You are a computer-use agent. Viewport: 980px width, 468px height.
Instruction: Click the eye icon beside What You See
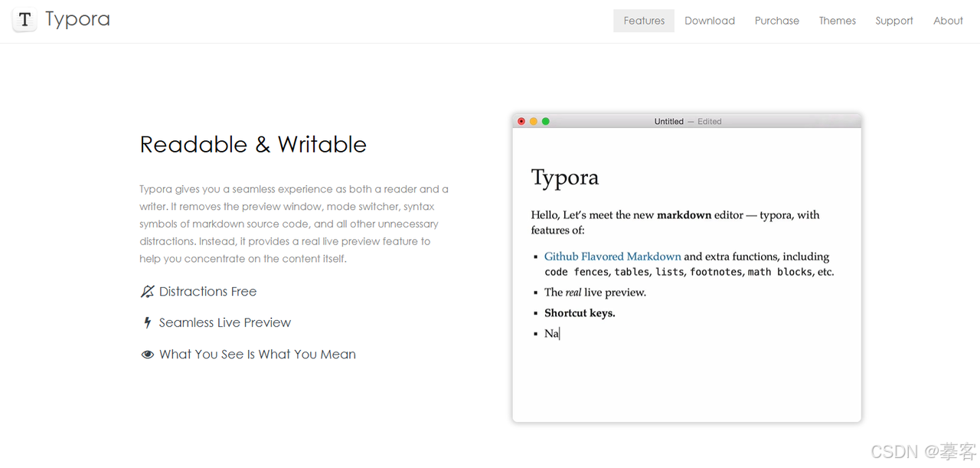click(x=148, y=355)
